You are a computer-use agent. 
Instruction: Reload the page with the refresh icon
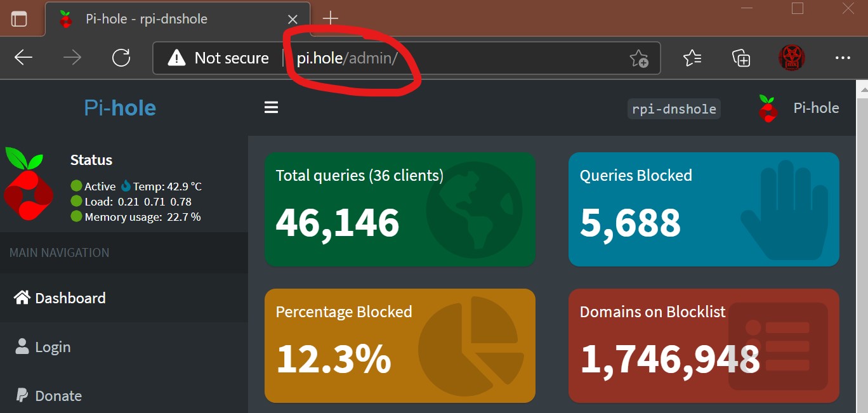tap(122, 57)
